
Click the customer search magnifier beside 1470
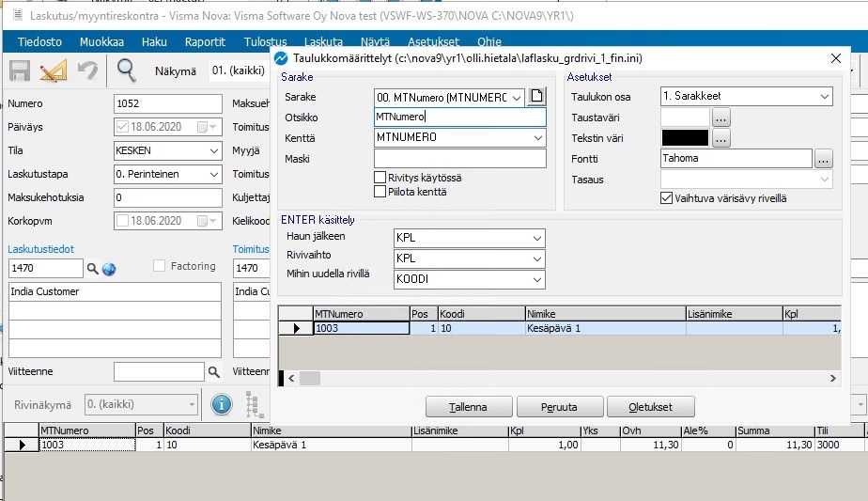pos(92,269)
